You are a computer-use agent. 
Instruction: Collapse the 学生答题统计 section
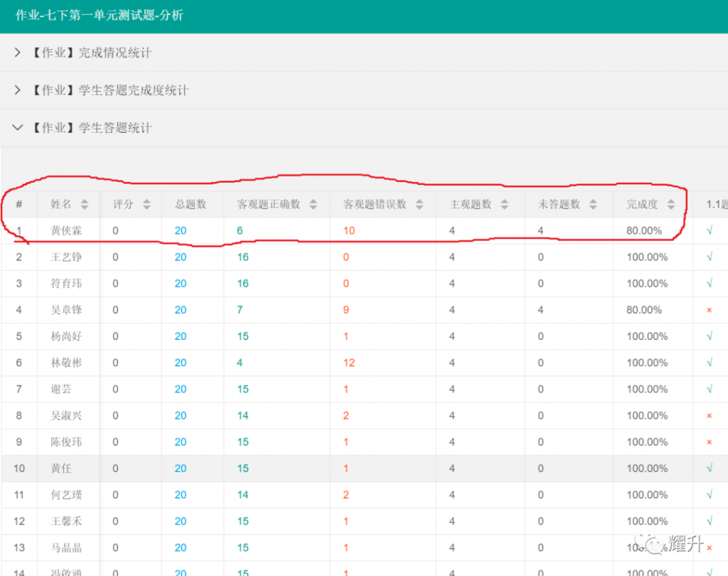pos(18,128)
